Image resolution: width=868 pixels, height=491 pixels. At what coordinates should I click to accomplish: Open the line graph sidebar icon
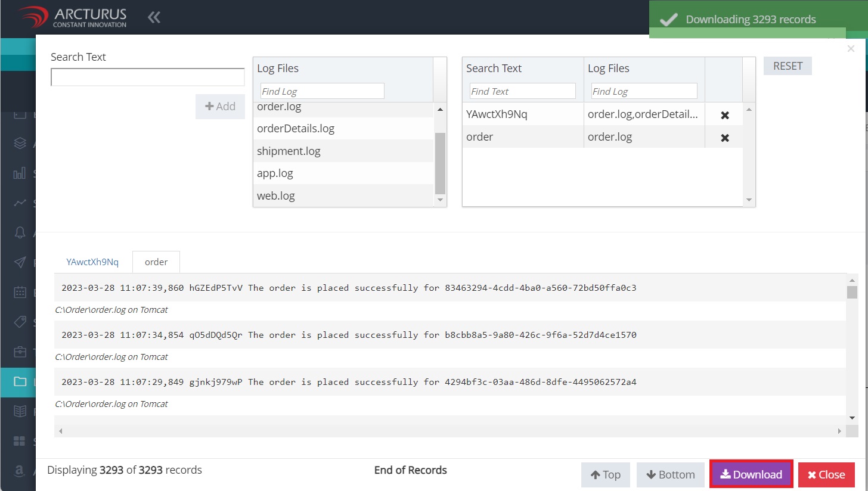point(20,203)
